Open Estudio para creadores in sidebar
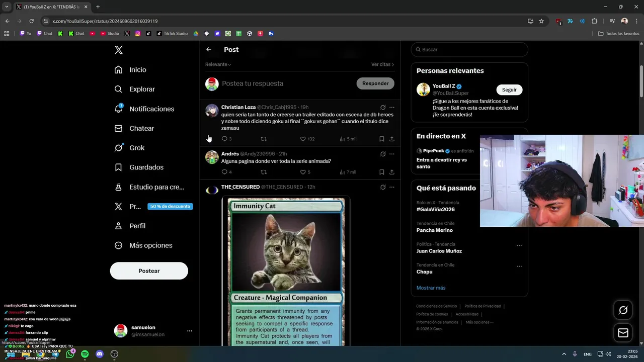 pyautogui.click(x=149, y=187)
